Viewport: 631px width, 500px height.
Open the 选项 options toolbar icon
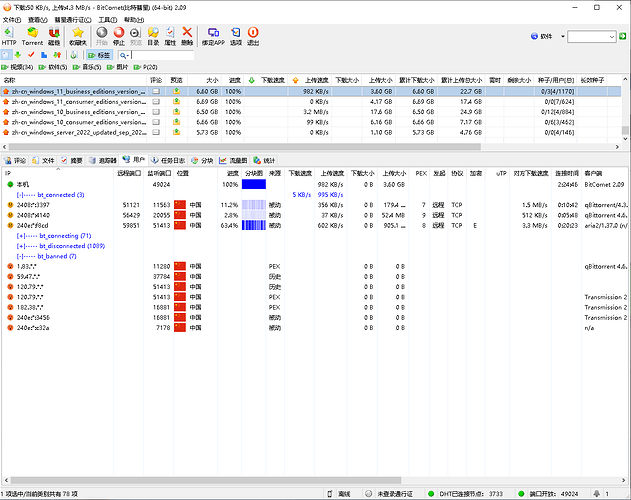236,35
